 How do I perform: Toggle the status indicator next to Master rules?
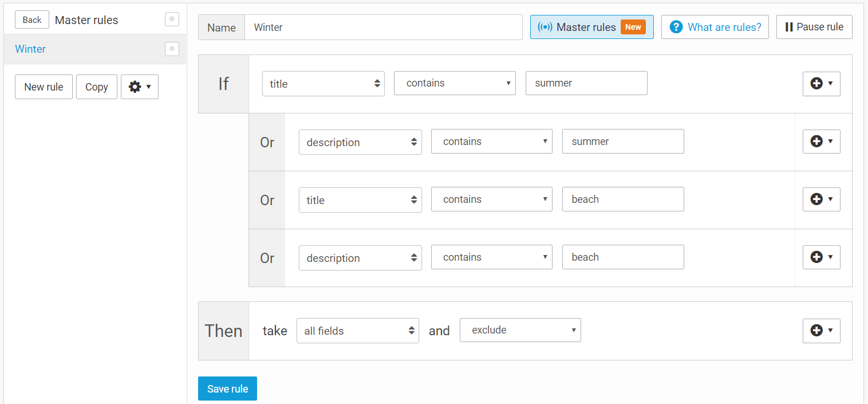pyautogui.click(x=172, y=19)
